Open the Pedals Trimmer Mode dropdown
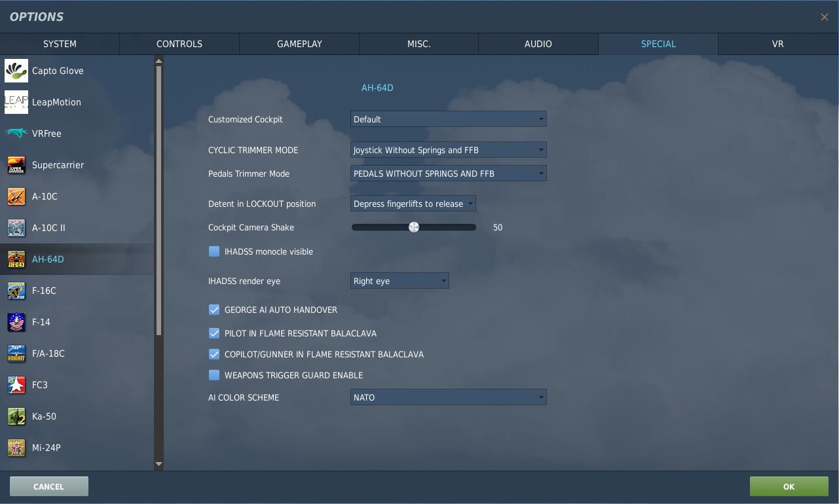839x504 pixels. point(449,173)
